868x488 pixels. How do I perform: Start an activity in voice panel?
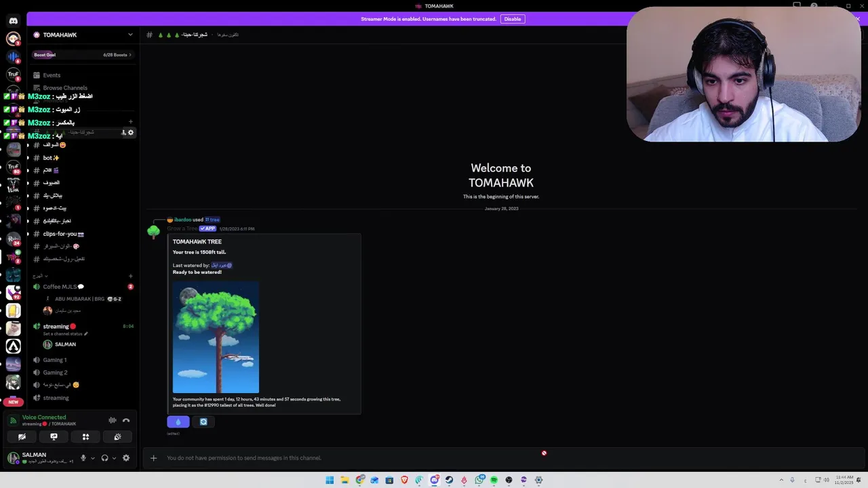[85, 436]
